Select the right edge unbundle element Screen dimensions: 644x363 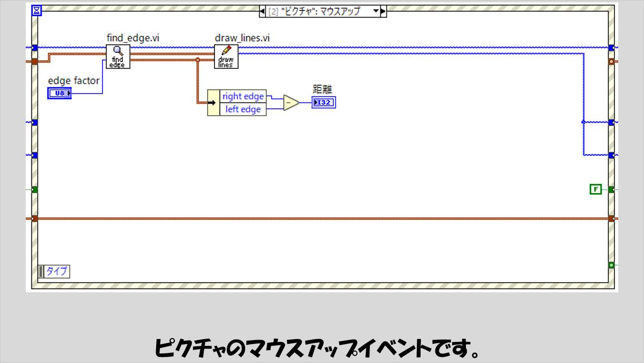243,96
